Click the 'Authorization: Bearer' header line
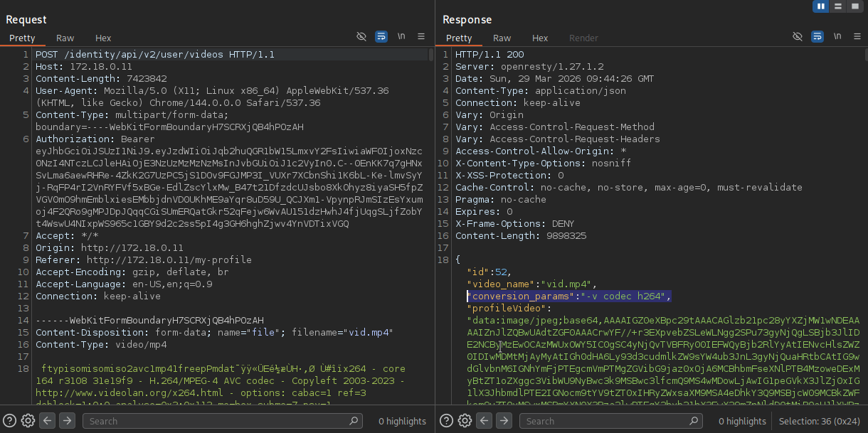 point(95,139)
